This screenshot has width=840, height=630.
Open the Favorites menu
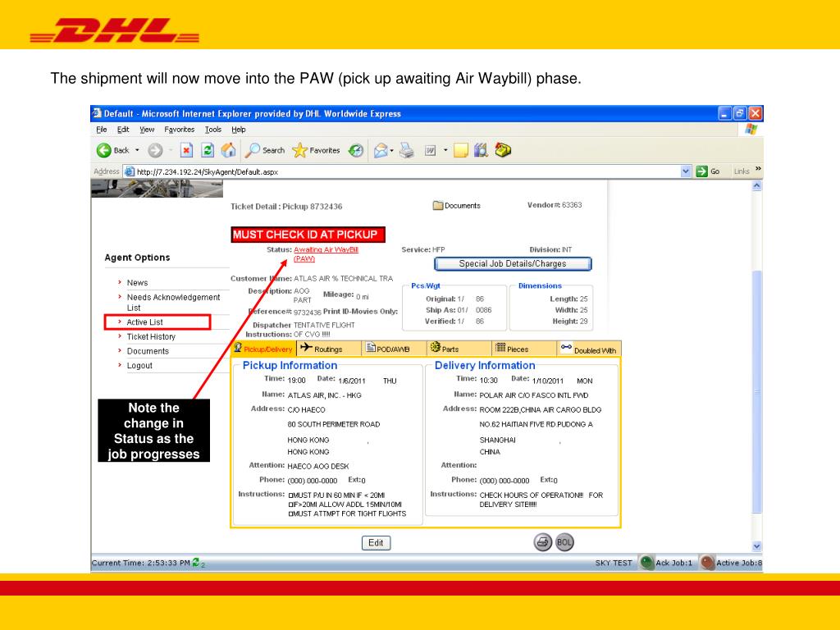click(x=180, y=130)
